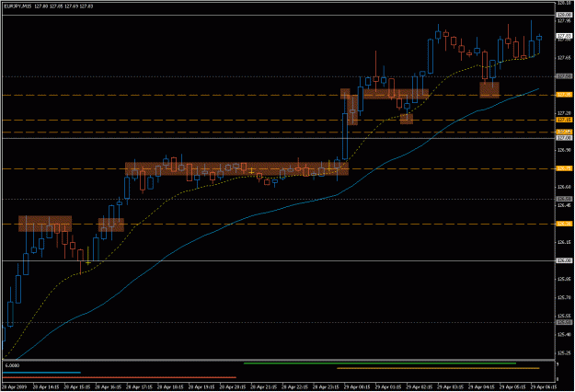The width and height of the screenshot is (575, 392).
Task: Select the long orange rectangle at 126.75
Action: coord(236,168)
